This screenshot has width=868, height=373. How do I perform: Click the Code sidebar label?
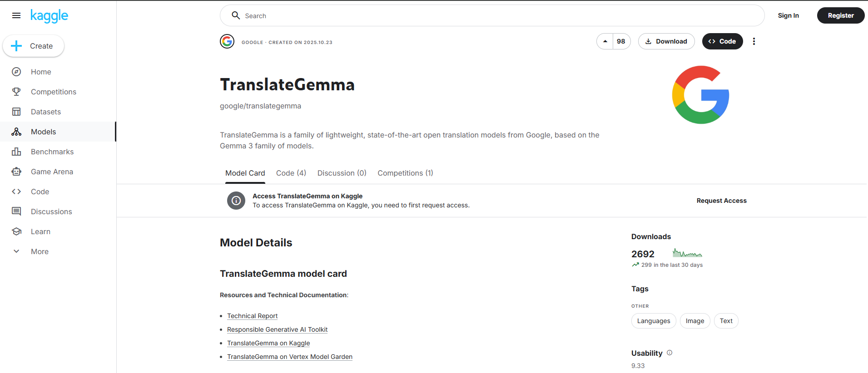point(40,191)
